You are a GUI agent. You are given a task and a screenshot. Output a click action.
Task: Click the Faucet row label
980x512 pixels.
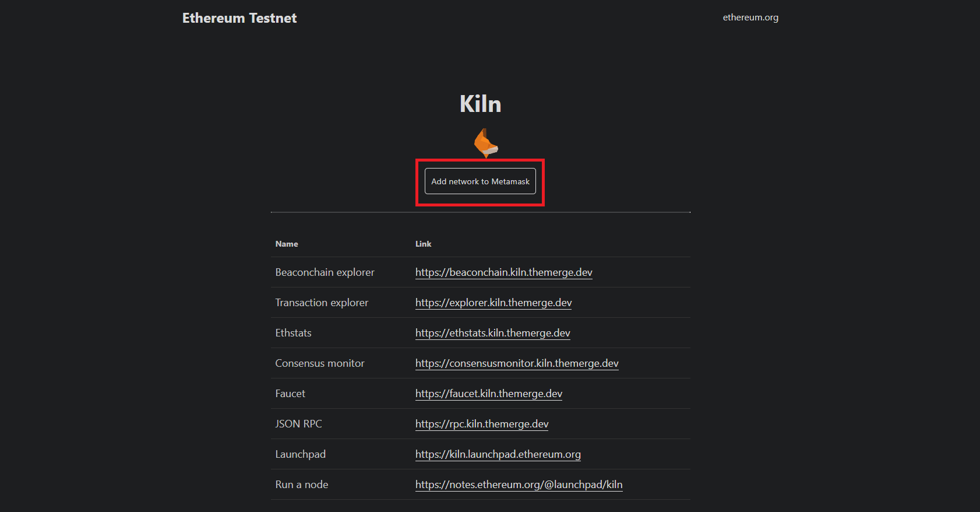[x=290, y=394]
